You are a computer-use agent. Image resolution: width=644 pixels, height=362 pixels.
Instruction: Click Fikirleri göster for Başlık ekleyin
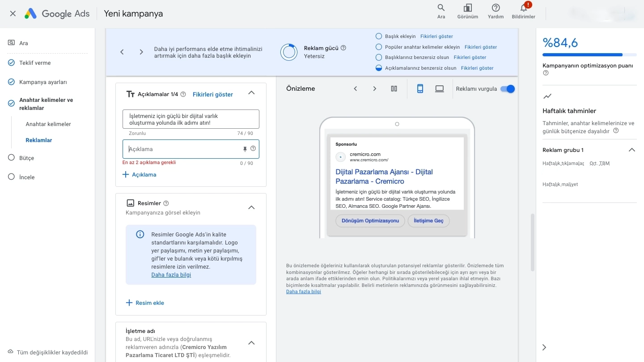437,36
